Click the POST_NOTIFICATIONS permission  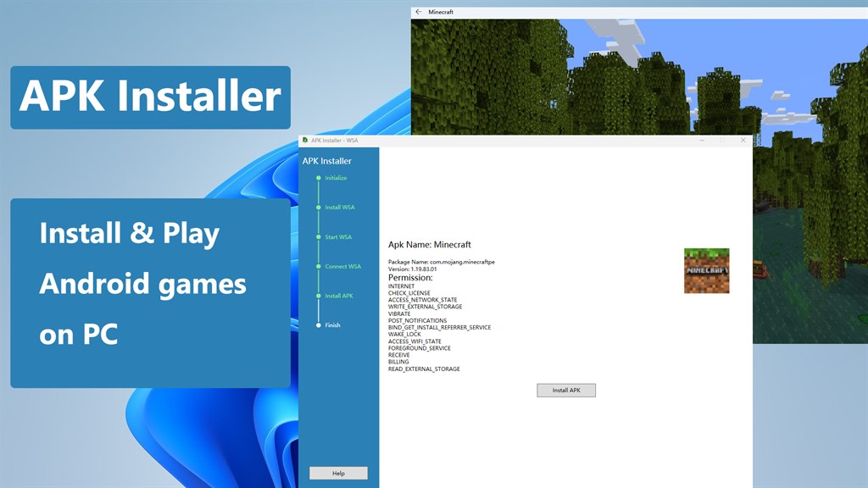pos(417,320)
